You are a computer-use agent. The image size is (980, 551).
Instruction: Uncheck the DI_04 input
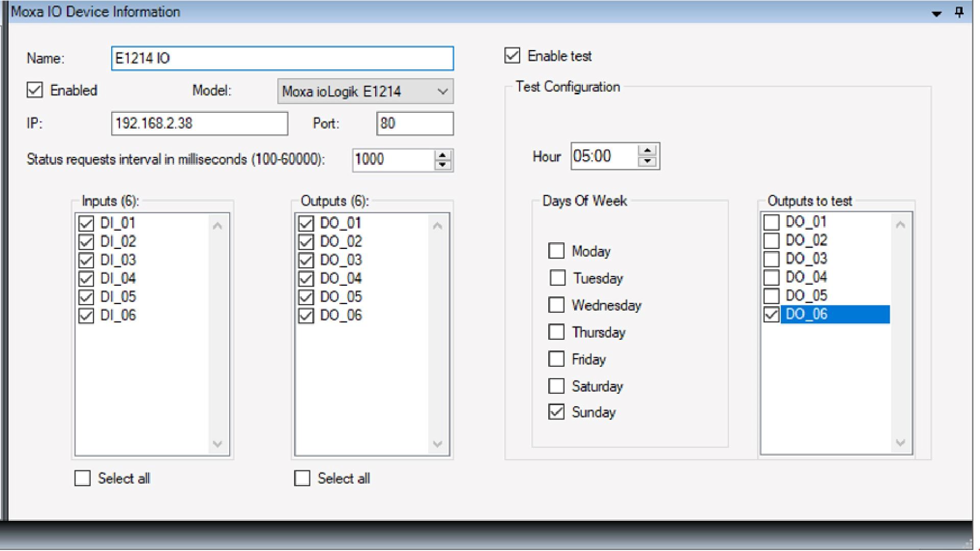(x=86, y=279)
